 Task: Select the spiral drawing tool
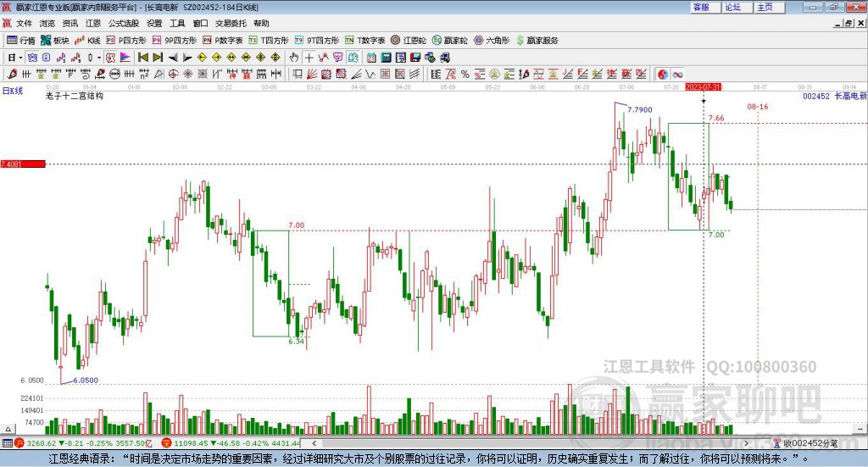(86, 74)
